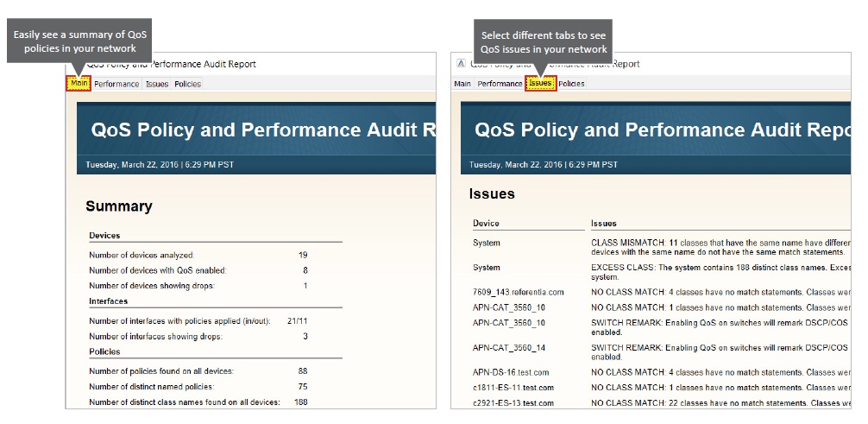Open the Performance tab in the Summary report window
This screenshot has height=424, width=868.
pos(116,84)
